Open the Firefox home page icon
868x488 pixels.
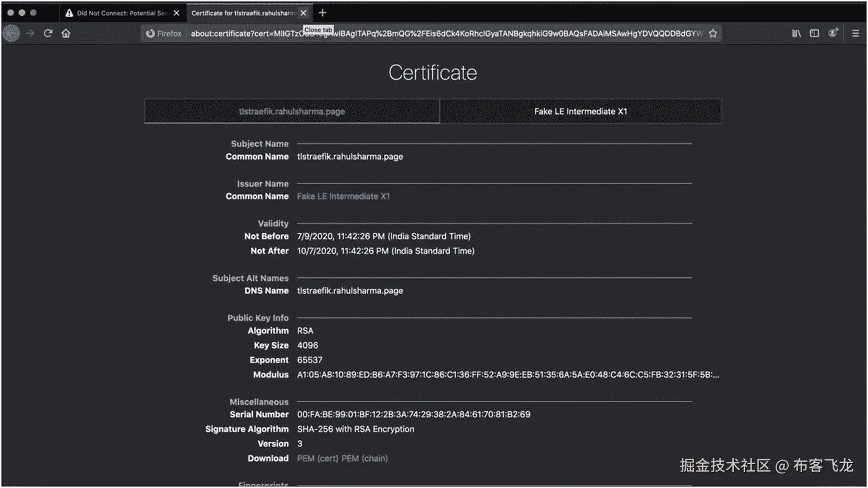tap(66, 34)
